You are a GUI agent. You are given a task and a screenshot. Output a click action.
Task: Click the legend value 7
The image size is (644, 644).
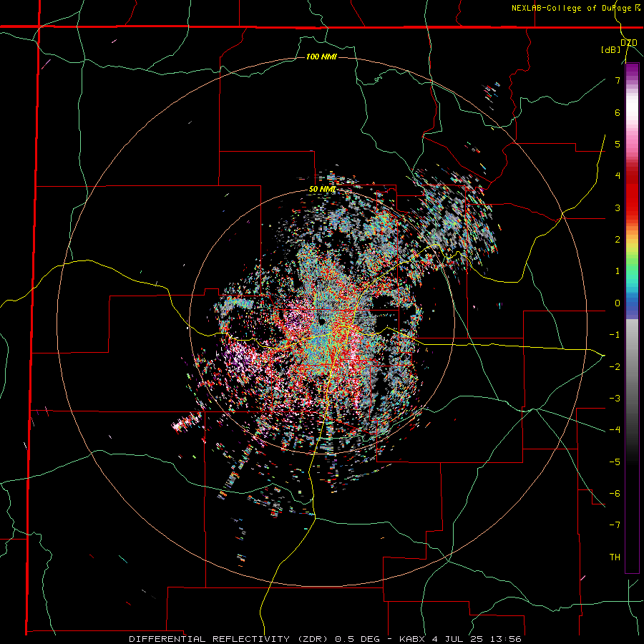(x=618, y=80)
